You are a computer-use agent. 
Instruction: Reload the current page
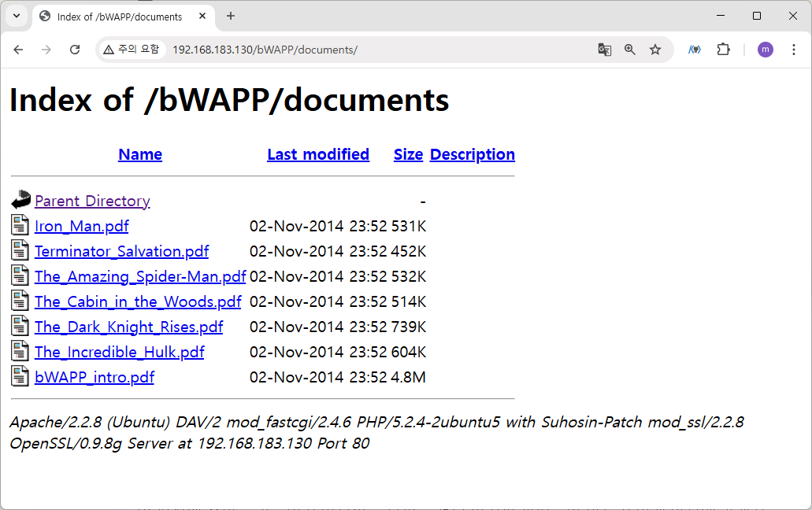(75, 50)
